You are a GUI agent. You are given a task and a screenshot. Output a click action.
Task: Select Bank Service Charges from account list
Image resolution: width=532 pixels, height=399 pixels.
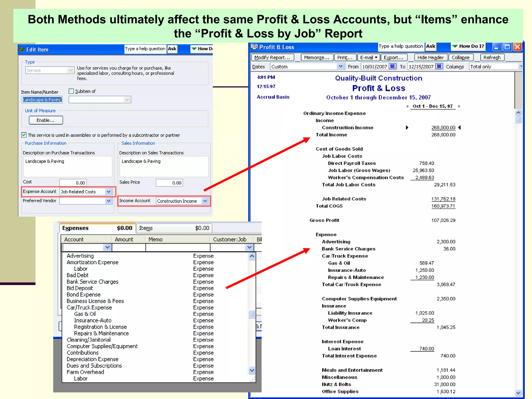tap(92, 282)
